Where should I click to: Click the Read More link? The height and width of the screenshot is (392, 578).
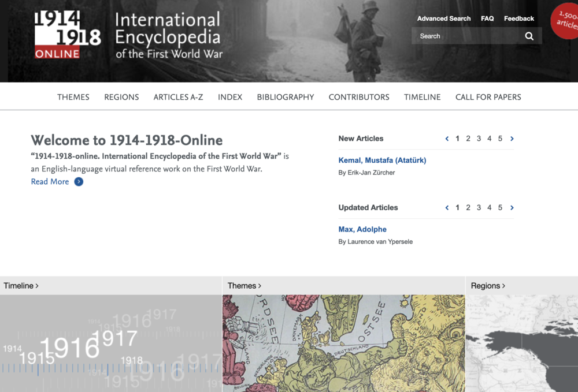pyautogui.click(x=50, y=181)
